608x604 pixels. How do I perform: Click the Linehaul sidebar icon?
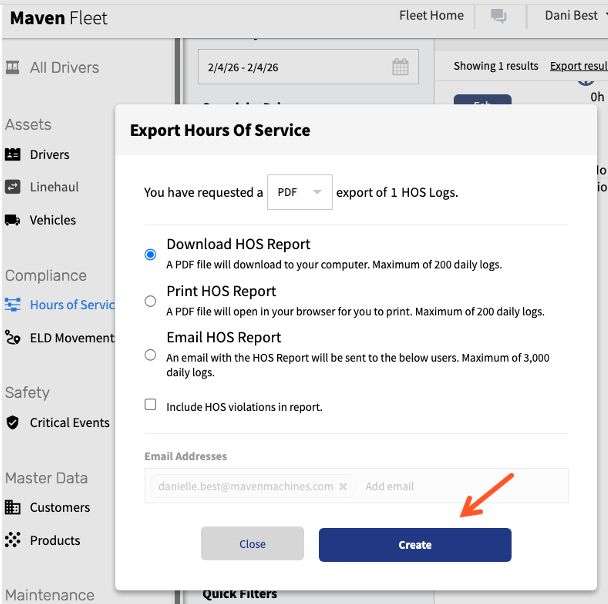[x=13, y=187]
